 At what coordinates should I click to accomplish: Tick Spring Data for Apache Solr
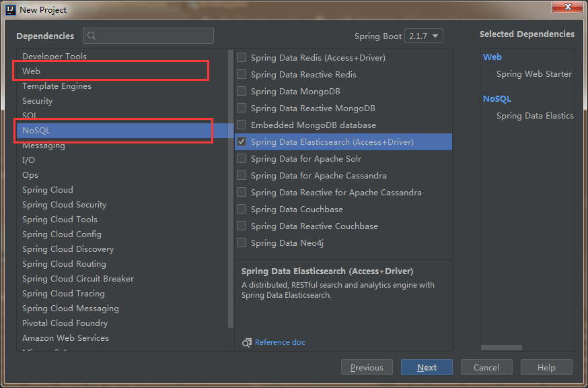coord(242,158)
